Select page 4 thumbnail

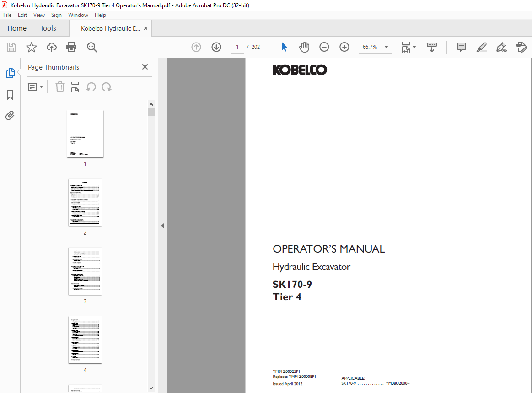point(85,340)
